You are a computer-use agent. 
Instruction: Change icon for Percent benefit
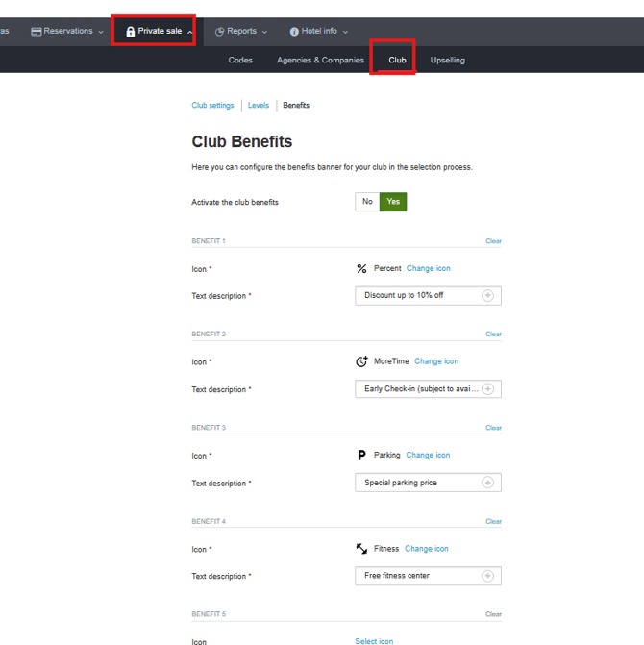(428, 268)
